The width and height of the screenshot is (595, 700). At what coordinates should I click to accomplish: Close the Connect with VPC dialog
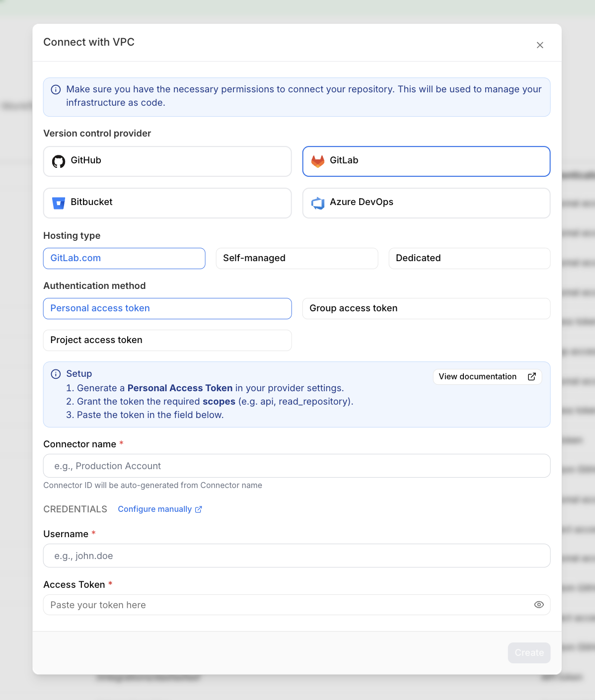pyautogui.click(x=540, y=45)
